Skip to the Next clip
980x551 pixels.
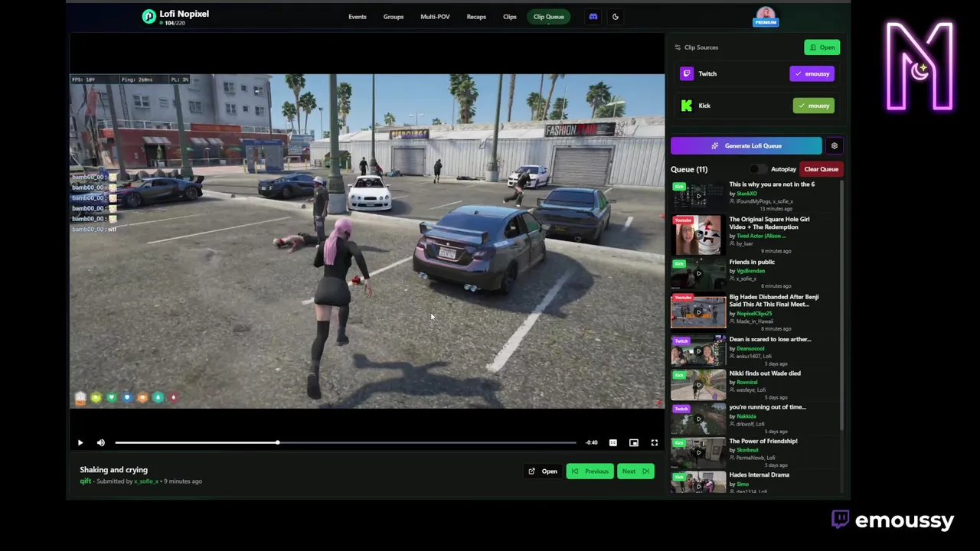635,471
